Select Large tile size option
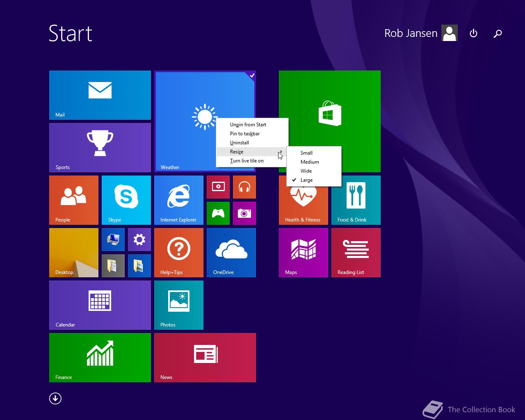Viewport: 525px width, 420px height. [x=314, y=180]
